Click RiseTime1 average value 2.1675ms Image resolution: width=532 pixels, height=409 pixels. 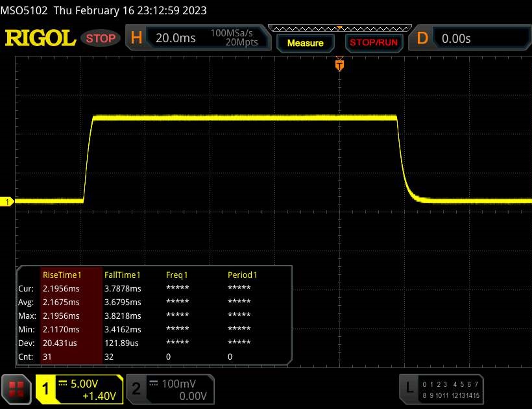(x=61, y=302)
